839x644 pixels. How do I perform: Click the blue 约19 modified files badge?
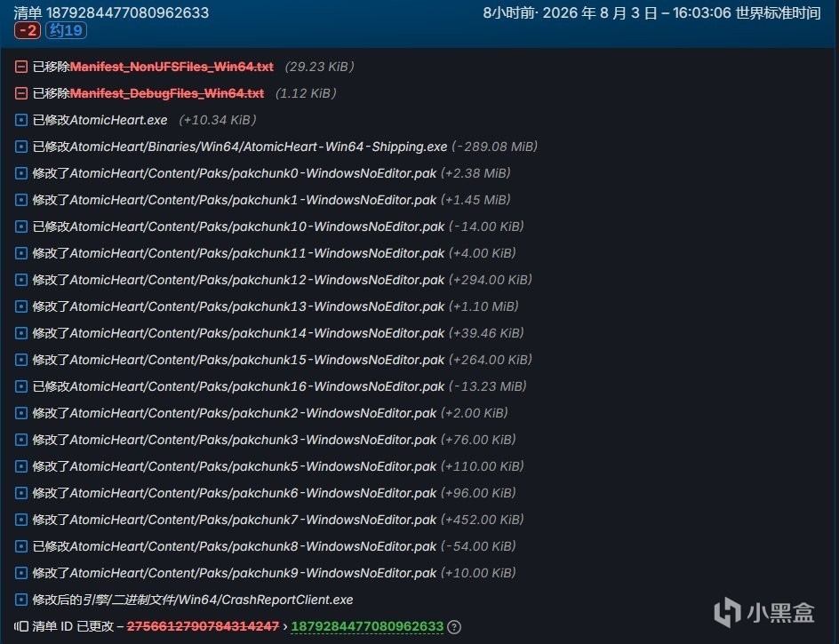[67, 30]
